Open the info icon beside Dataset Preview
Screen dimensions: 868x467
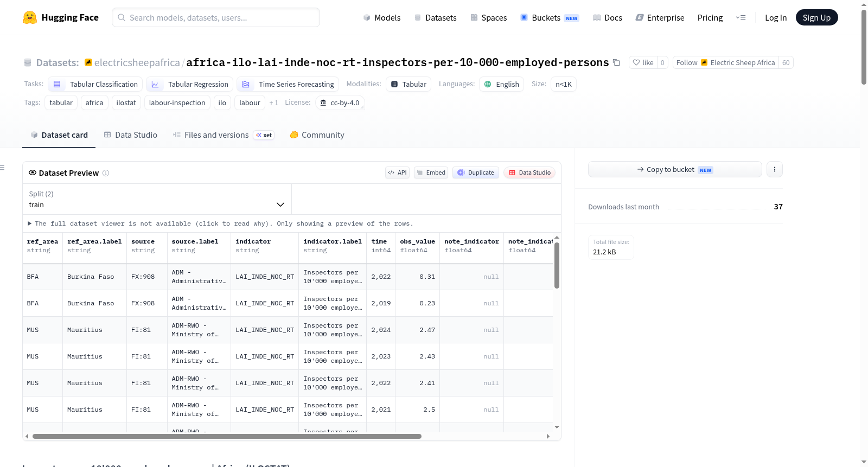106,173
